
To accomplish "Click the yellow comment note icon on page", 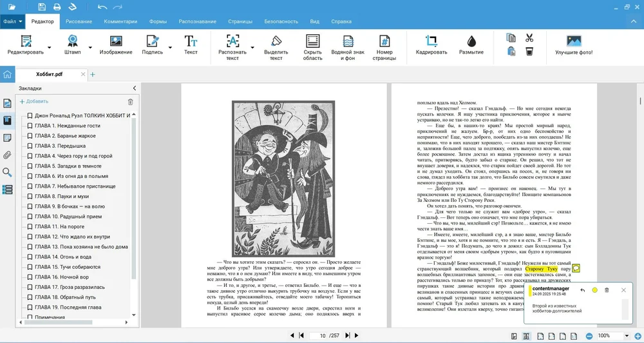I will pyautogui.click(x=576, y=269).
